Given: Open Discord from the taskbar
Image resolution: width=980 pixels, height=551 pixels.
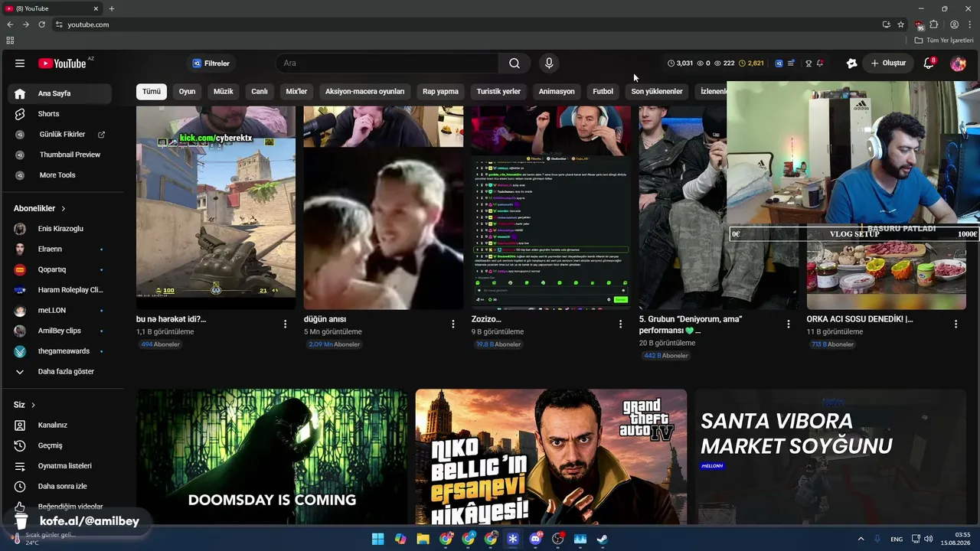Looking at the screenshot, I should click(x=535, y=539).
